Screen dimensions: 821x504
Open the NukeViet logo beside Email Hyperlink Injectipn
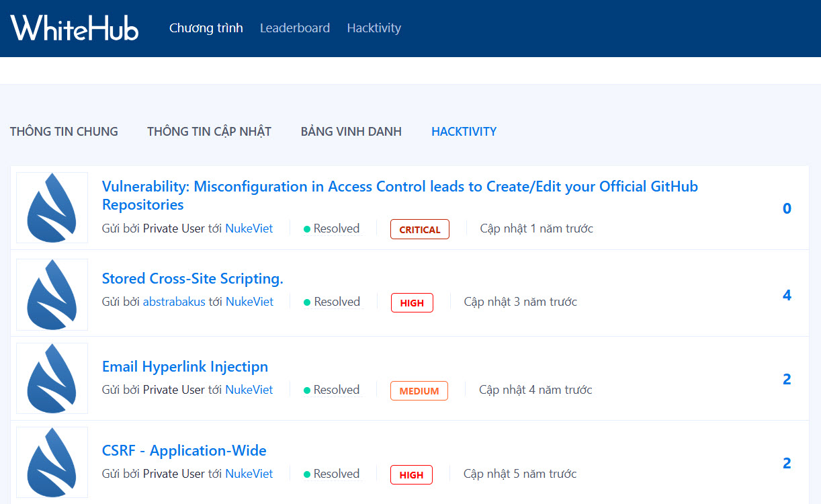[52, 378]
